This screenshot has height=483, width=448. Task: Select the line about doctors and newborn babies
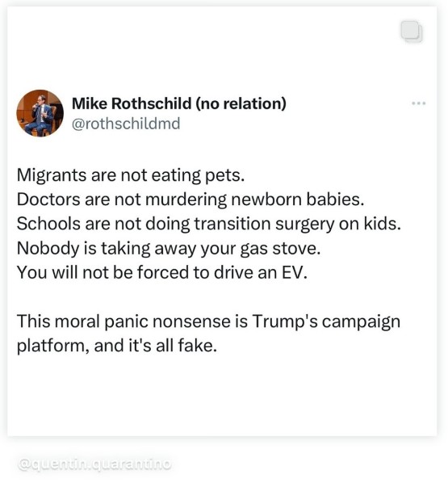coord(191,199)
